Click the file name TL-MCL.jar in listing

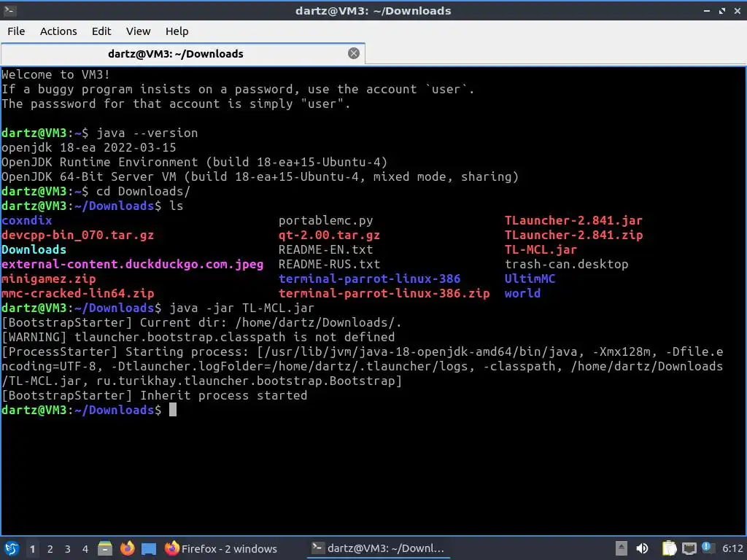tap(541, 249)
